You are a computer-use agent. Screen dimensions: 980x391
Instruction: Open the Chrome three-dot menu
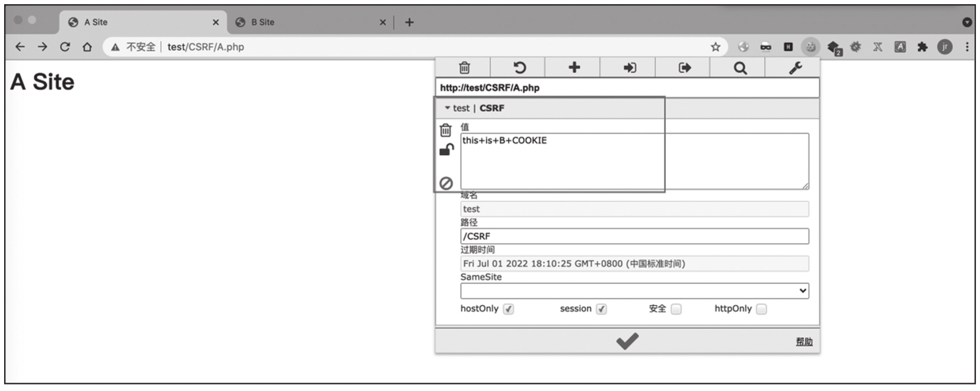(968, 46)
